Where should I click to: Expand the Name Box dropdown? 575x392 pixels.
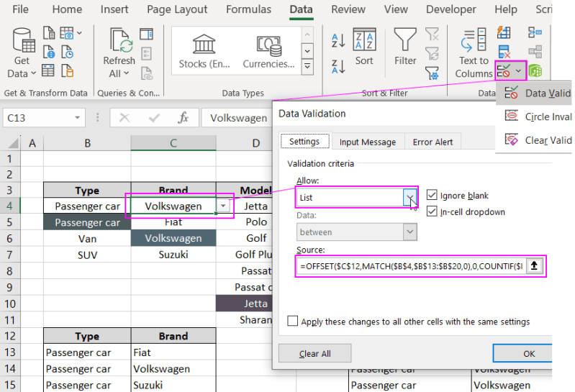(77, 118)
